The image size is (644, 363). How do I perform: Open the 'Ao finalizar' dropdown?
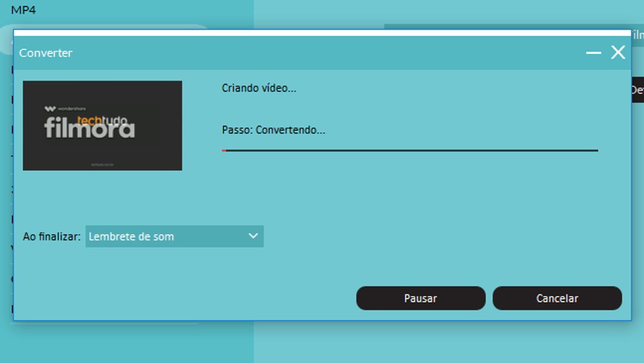click(x=175, y=236)
